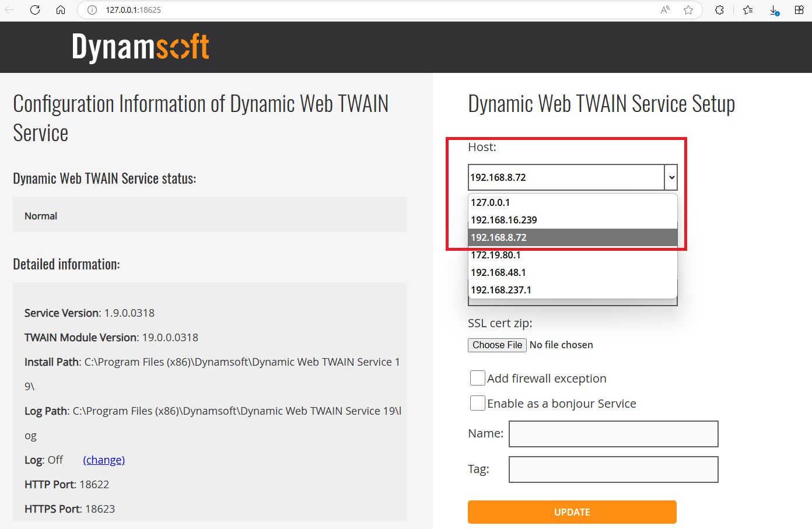
Task: Open the browser extensions icon
Action: (x=719, y=10)
